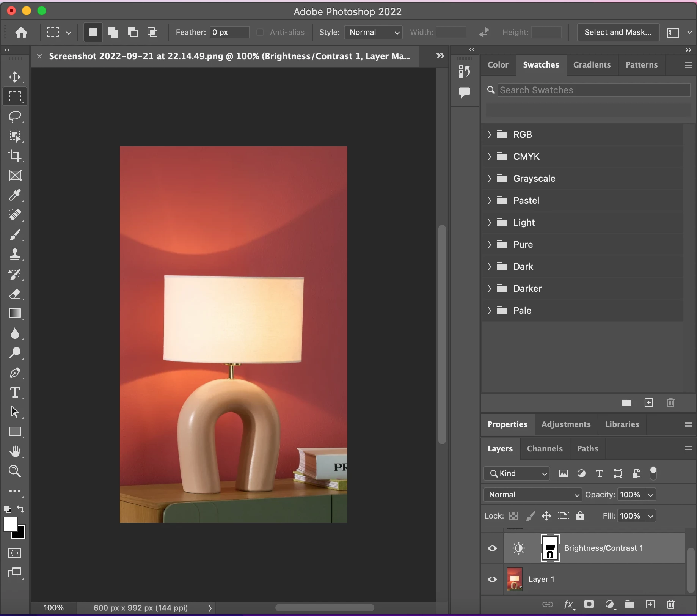
Task: Select the Lasso tool
Action: (x=15, y=116)
